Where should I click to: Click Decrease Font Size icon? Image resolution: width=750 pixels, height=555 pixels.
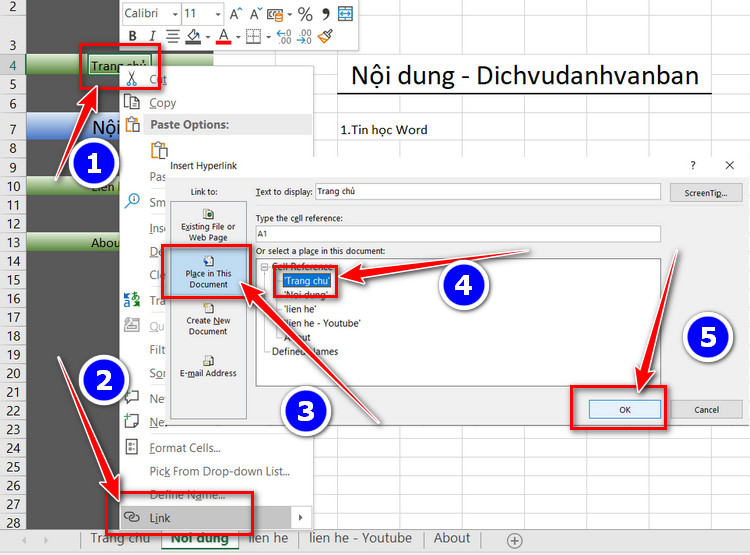255,14
